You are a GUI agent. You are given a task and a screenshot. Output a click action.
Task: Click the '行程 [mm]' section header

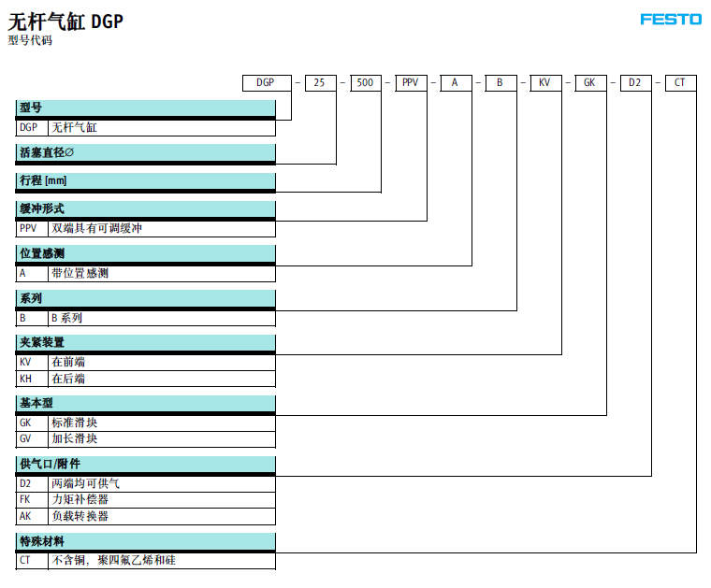click(x=146, y=180)
